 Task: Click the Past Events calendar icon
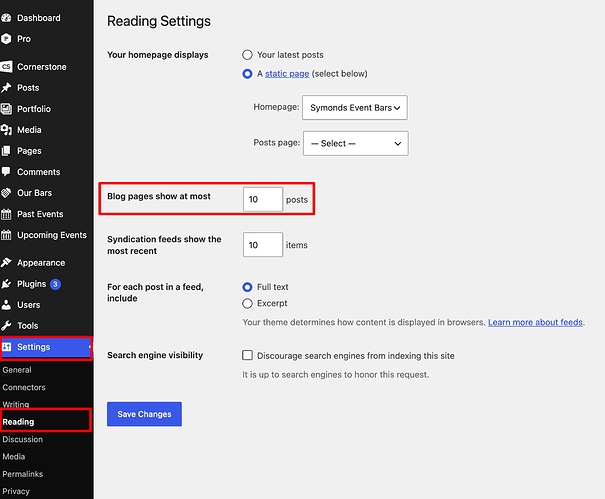[x=6, y=214]
